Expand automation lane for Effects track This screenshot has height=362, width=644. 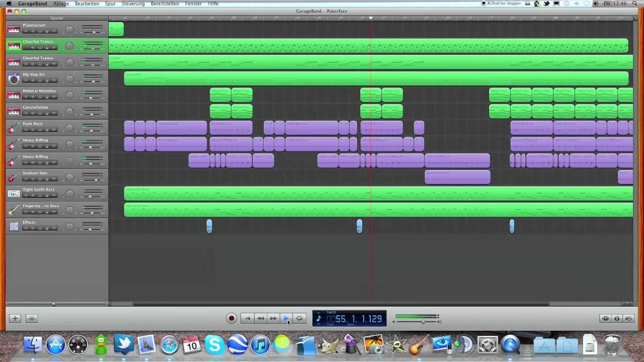(54, 228)
